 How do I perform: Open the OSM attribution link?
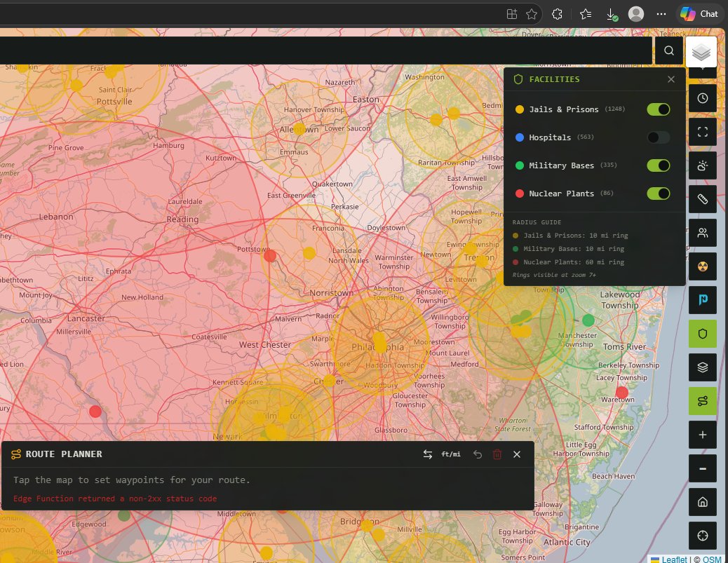coord(712,559)
